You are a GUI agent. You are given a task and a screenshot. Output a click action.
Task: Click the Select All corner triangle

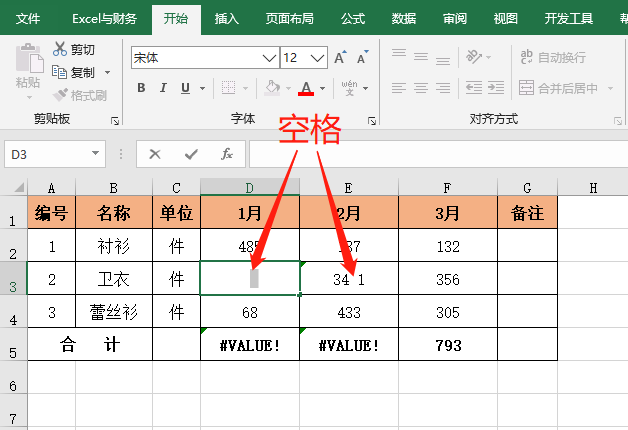pyautogui.click(x=18, y=187)
